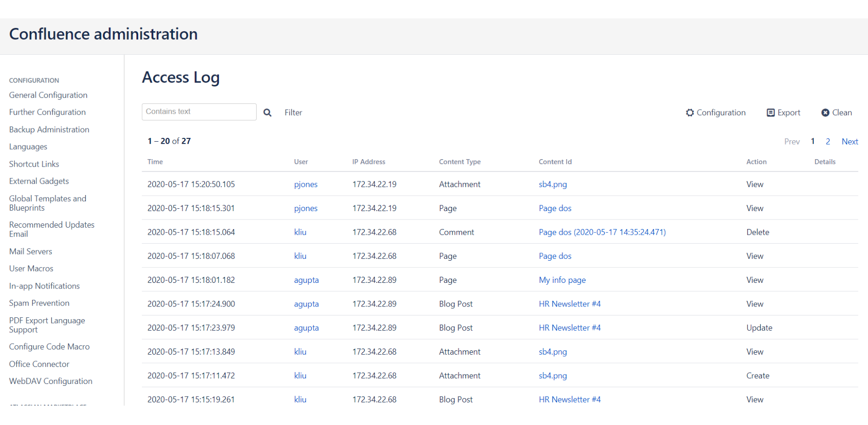The height and width of the screenshot is (425, 868).
Task: Open sb4.png viewed by pjones
Action: (x=553, y=184)
